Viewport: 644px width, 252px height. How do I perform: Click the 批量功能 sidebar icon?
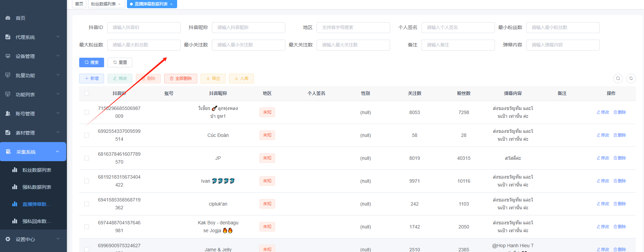pyautogui.click(x=8, y=75)
